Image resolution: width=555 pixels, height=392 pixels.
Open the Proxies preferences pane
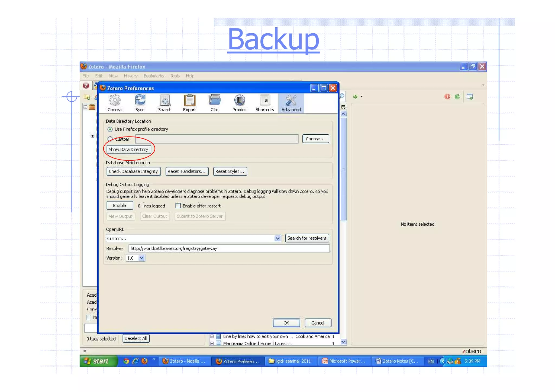click(239, 103)
